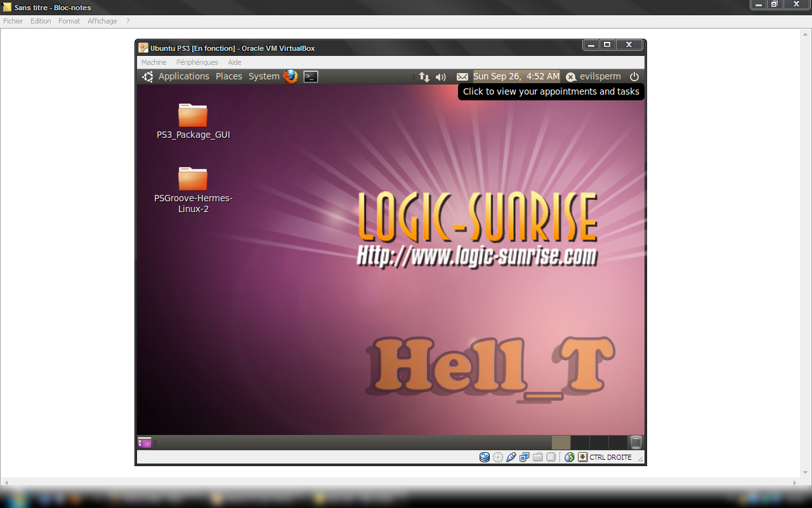Viewport: 812px width, 508px height.
Task: Open the Applications menu
Action: (x=184, y=76)
